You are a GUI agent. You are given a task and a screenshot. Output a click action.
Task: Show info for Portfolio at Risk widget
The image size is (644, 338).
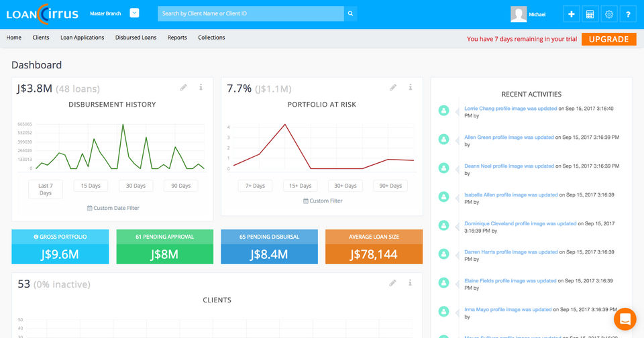click(411, 87)
